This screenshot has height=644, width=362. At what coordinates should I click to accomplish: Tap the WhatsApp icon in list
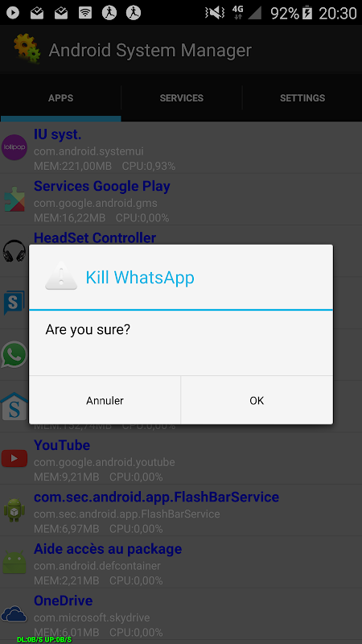tap(14, 354)
